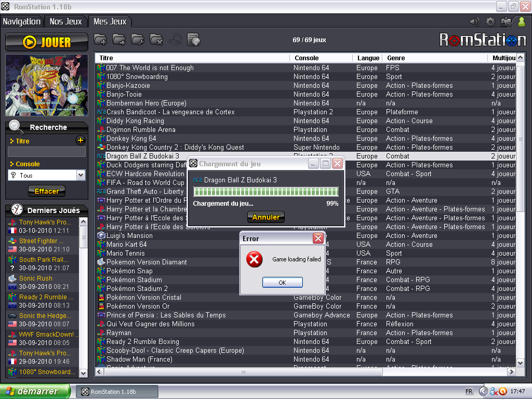Image resolution: width=532 pixels, height=399 pixels.
Task: Switch to the Navigation tab
Action: [x=22, y=22]
